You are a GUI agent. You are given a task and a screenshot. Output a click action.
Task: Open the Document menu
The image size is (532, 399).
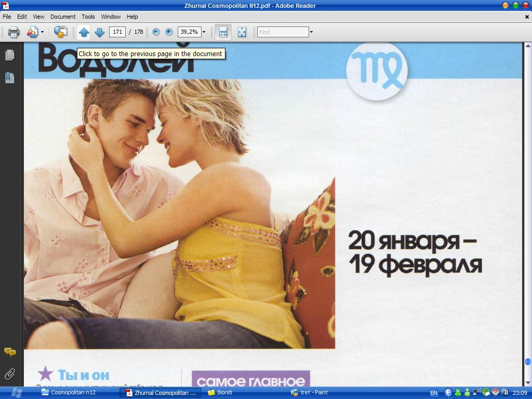pos(63,17)
